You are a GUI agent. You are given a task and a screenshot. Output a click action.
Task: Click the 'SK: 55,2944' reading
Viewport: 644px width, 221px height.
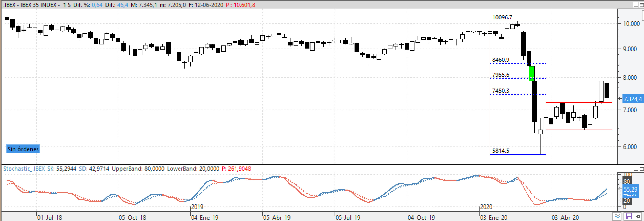coord(61,169)
